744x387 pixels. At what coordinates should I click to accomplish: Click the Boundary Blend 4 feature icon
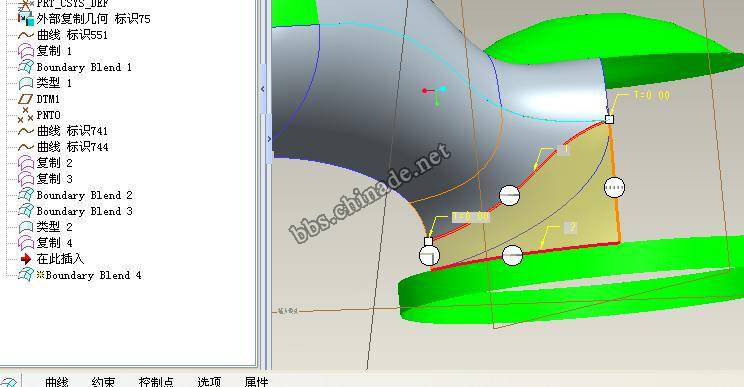tap(26, 275)
